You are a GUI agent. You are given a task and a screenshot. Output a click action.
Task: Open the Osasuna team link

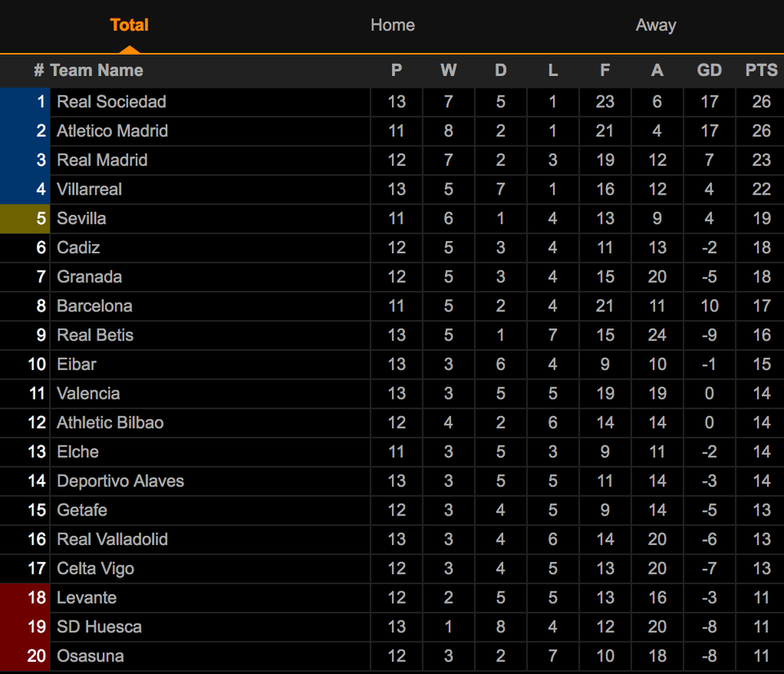point(90,656)
